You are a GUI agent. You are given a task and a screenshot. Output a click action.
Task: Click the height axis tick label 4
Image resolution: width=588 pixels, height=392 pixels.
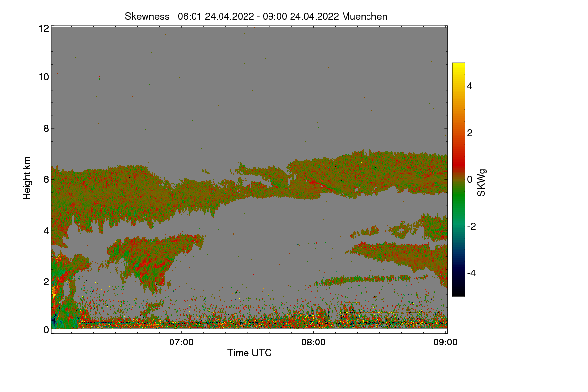[x=46, y=230]
